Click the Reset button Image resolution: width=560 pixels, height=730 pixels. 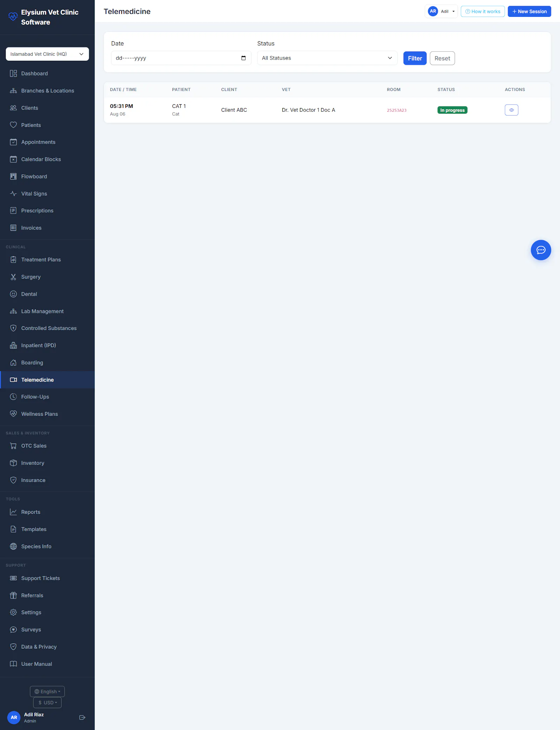pyautogui.click(x=442, y=58)
